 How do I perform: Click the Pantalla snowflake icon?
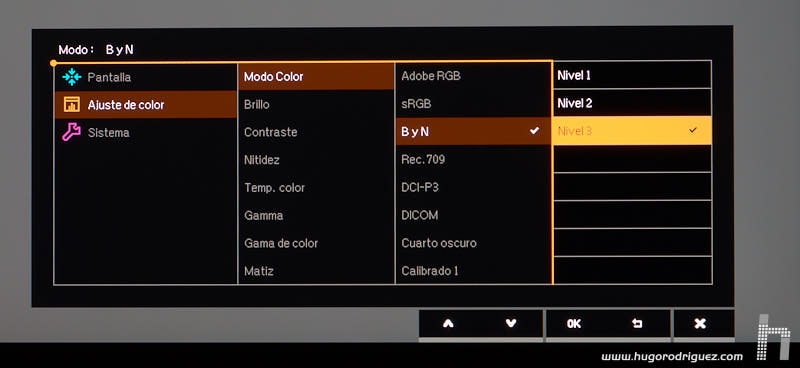pyautogui.click(x=71, y=77)
